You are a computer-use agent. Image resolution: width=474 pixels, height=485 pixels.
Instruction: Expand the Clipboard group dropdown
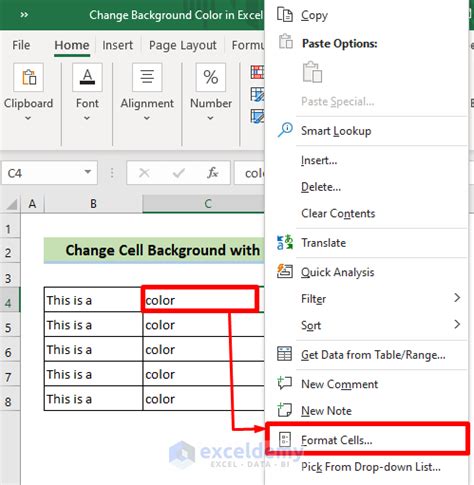(28, 118)
